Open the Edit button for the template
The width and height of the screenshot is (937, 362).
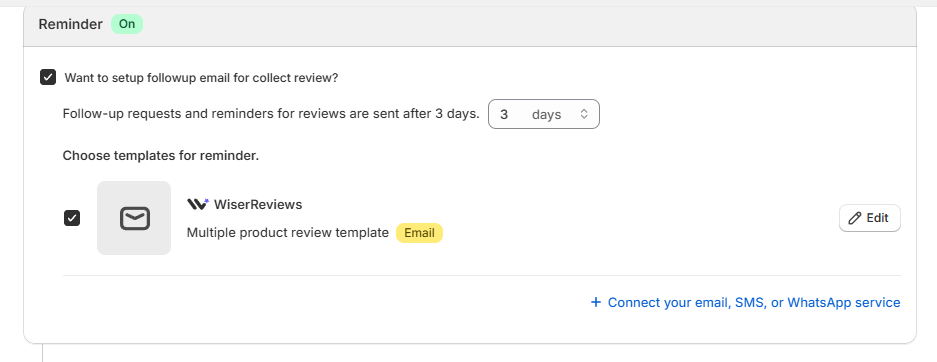point(869,218)
